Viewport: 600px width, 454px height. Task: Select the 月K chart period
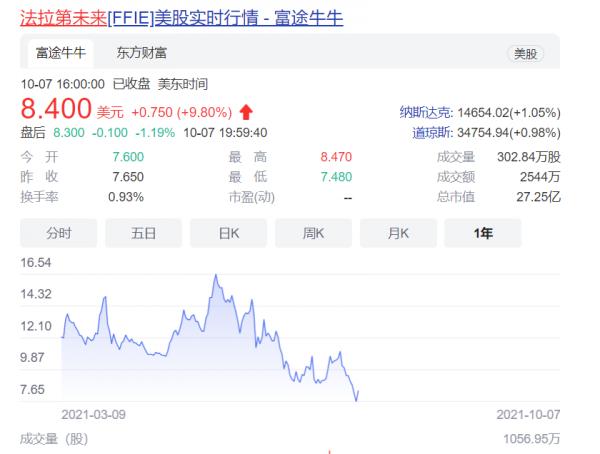(398, 233)
